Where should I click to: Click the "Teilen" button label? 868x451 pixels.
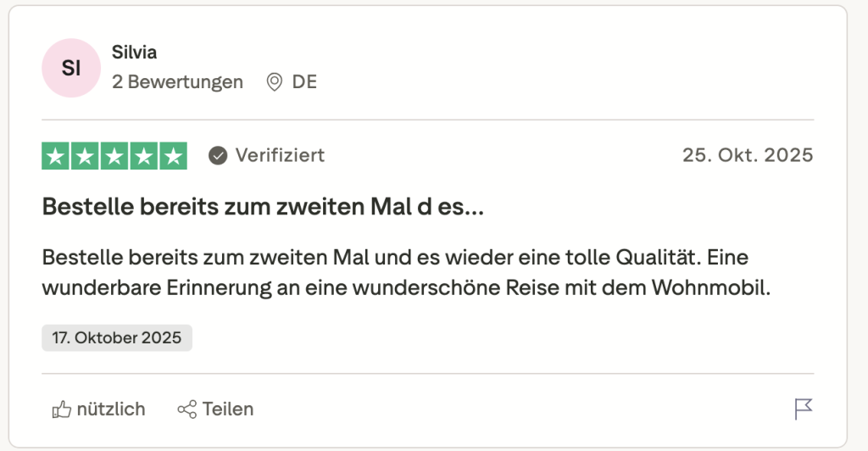pyautogui.click(x=227, y=409)
